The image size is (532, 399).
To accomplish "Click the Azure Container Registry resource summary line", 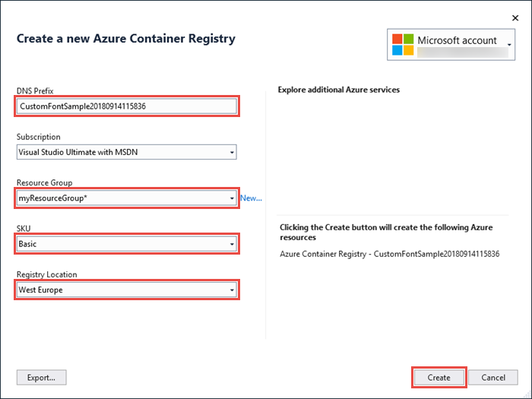I will [389, 254].
